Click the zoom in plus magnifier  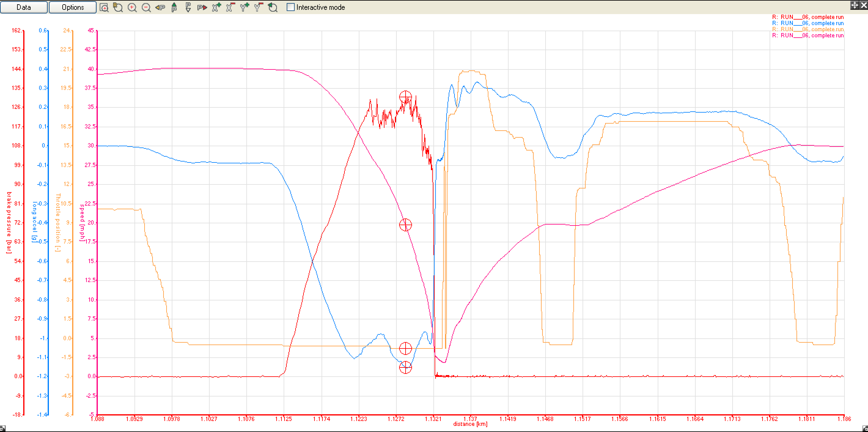point(132,7)
